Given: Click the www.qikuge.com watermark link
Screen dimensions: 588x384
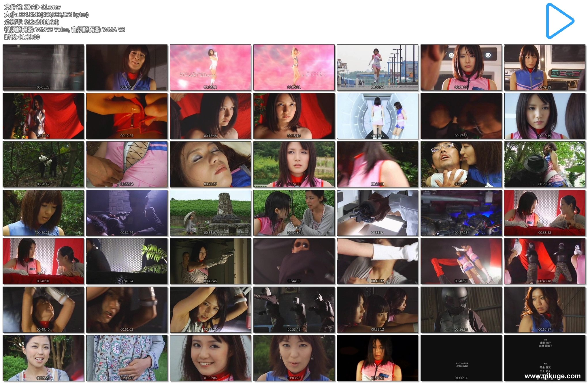Looking at the screenshot, I should click(x=552, y=376).
